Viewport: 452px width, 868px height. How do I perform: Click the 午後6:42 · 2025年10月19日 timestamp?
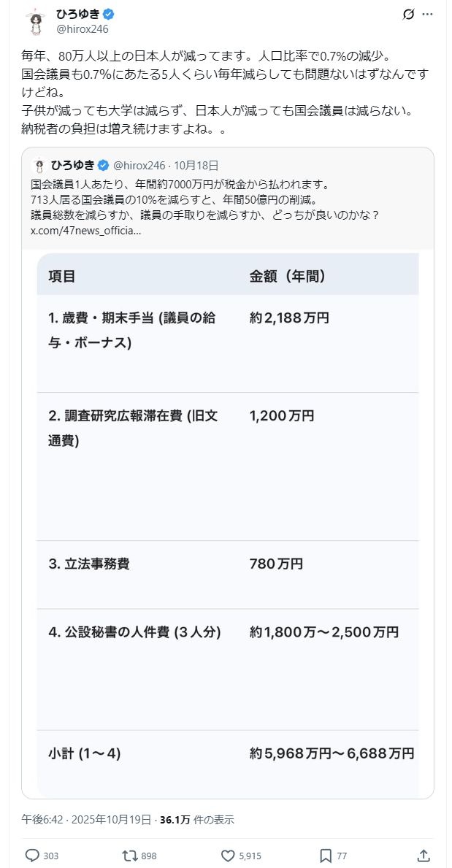click(x=86, y=820)
